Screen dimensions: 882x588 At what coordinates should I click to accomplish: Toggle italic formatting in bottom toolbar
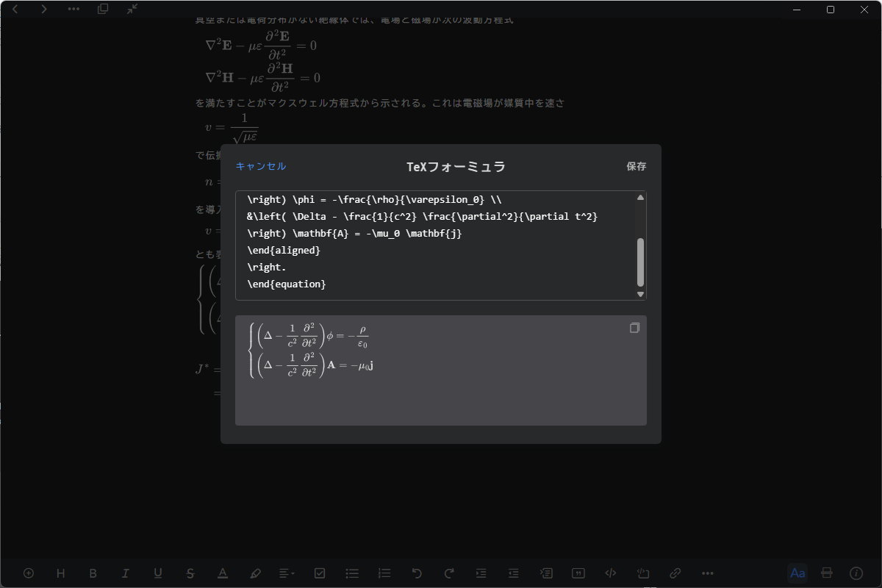(126, 573)
